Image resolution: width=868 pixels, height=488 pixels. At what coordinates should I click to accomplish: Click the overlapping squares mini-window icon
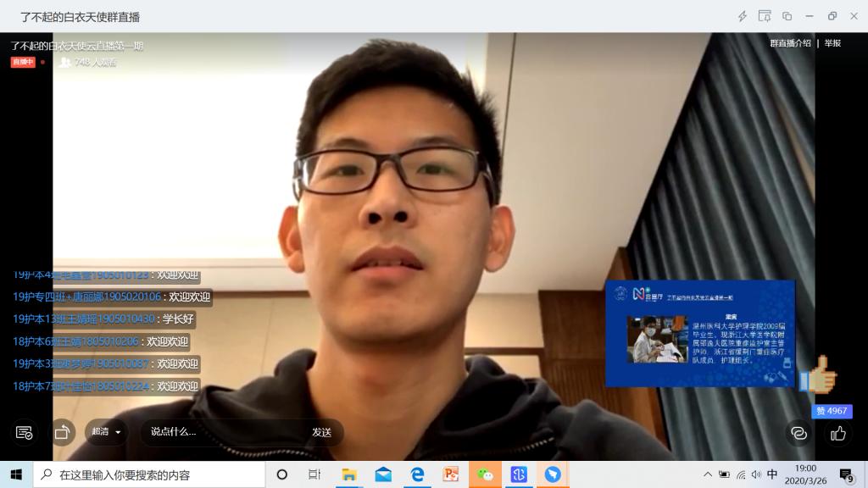pos(787,16)
